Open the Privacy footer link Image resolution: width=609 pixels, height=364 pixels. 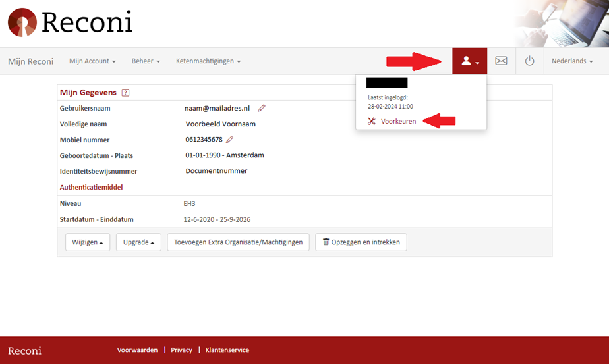pos(181,350)
